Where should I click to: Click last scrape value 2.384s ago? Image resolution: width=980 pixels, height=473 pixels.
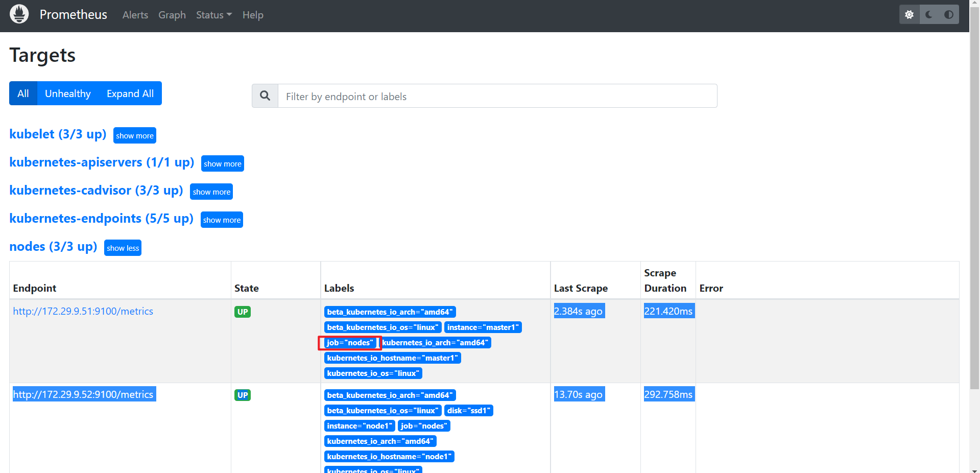(579, 311)
